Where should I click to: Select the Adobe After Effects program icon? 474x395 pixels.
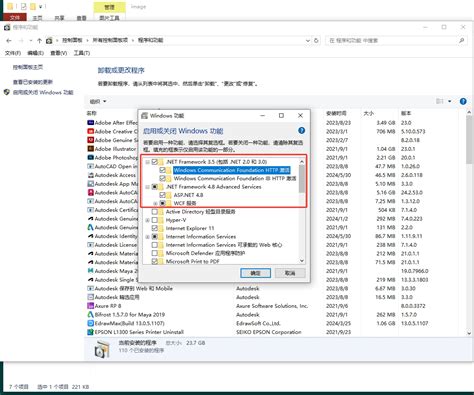tap(90, 123)
